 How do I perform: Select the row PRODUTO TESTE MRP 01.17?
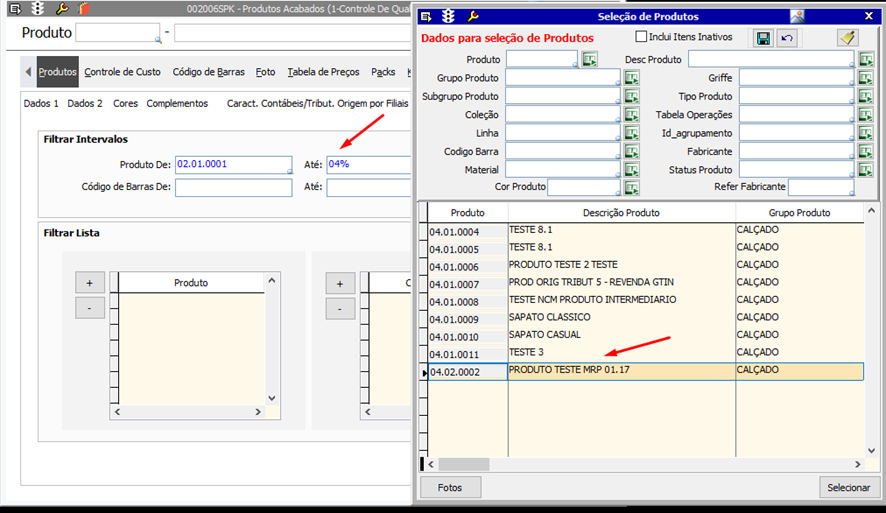[646, 371]
